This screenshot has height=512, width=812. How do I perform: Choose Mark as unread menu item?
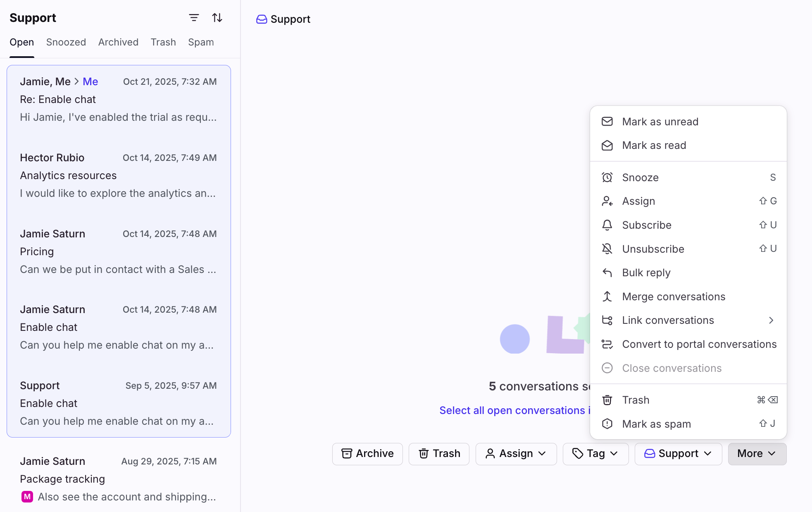[x=660, y=122]
